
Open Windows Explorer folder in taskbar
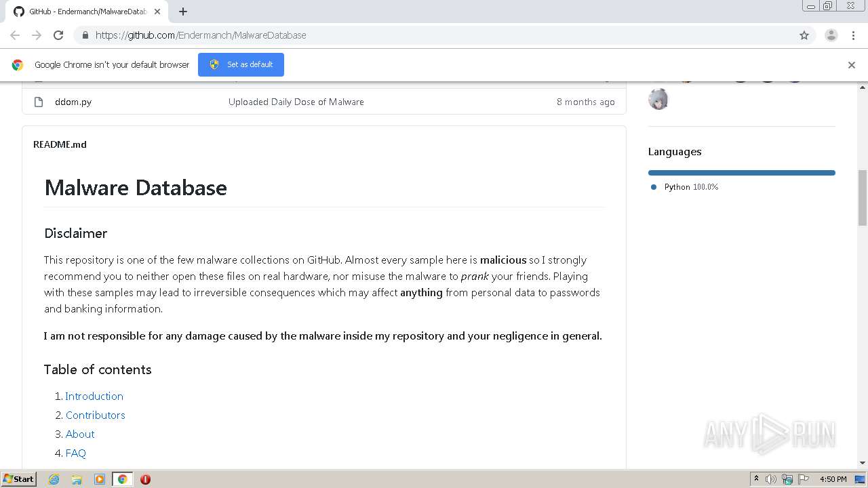[x=77, y=479]
